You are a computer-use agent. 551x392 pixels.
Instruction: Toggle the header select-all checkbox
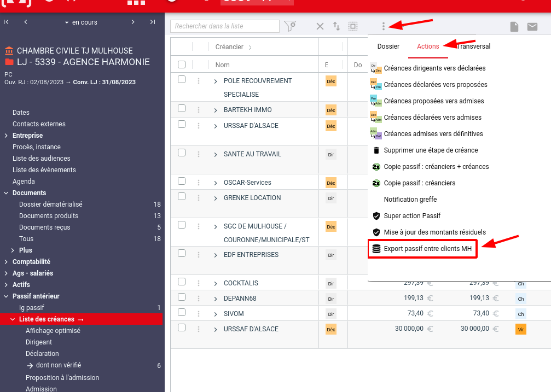(x=182, y=65)
